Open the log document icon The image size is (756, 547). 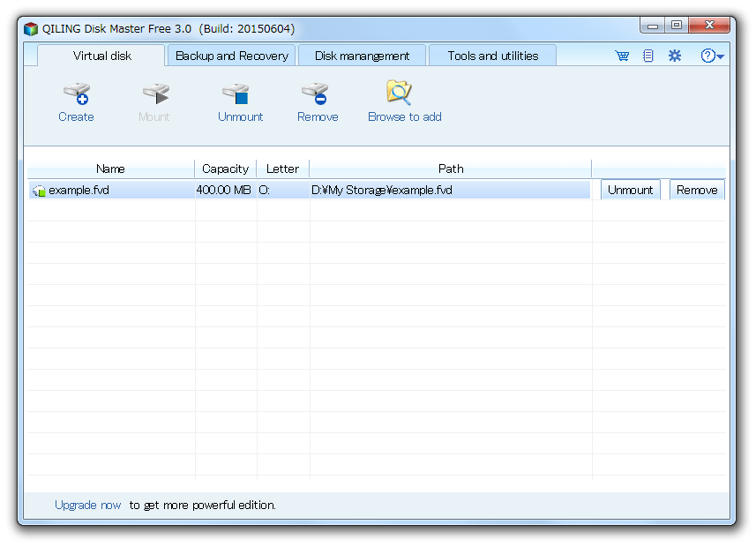click(648, 56)
